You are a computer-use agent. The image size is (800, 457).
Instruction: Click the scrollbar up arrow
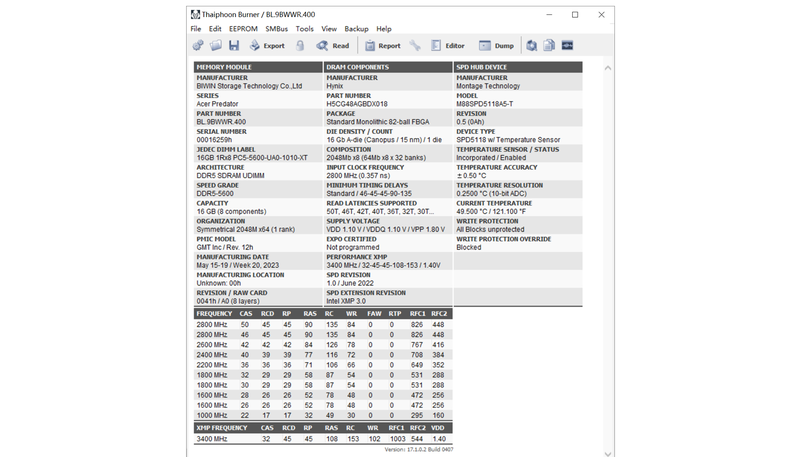click(607, 68)
